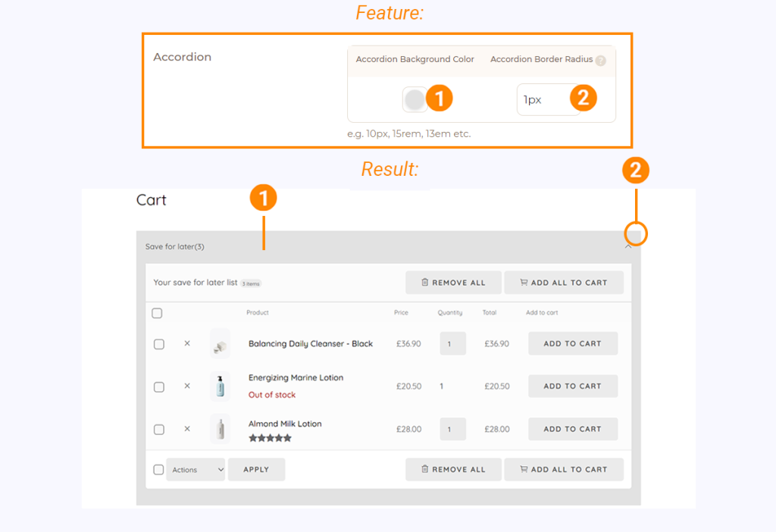The height and width of the screenshot is (532, 776).
Task: Click the trash icon on the bottom REMOVE ALL
Action: [424, 468]
